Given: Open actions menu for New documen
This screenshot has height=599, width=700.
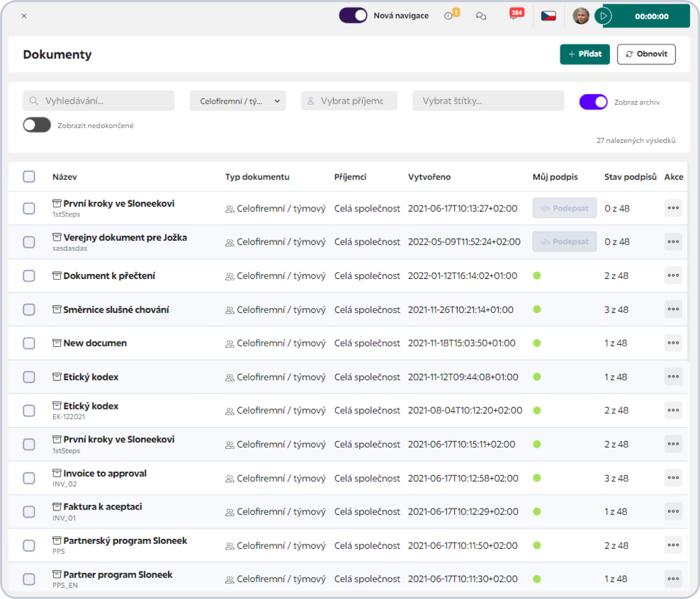Looking at the screenshot, I should pyautogui.click(x=673, y=343).
